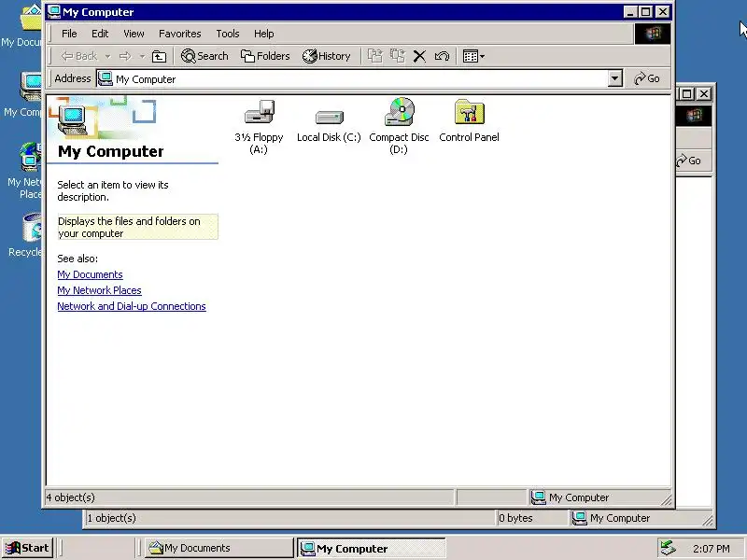747x560 pixels.
Task: Click the clock showing 2:07 PM
Action: (711, 549)
